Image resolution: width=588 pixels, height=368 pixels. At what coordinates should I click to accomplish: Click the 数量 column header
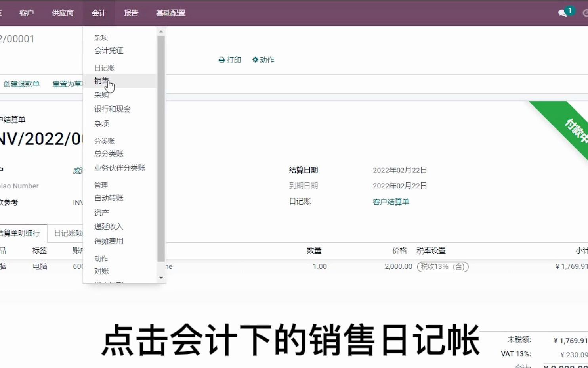pyautogui.click(x=314, y=251)
